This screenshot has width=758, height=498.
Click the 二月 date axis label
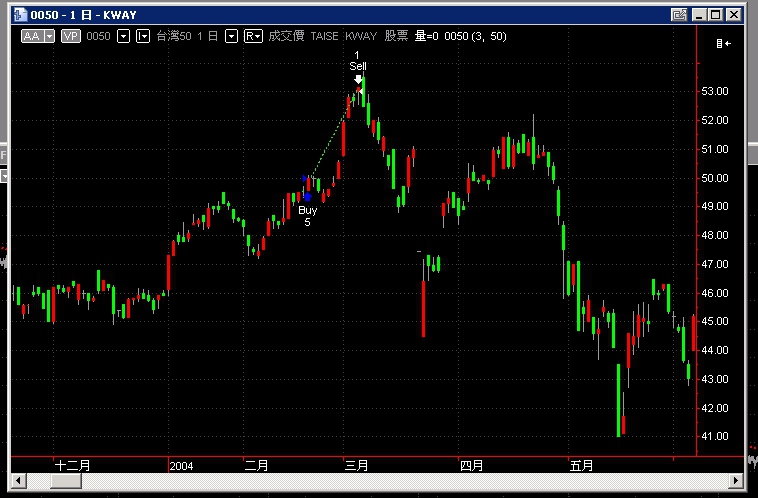click(256, 466)
